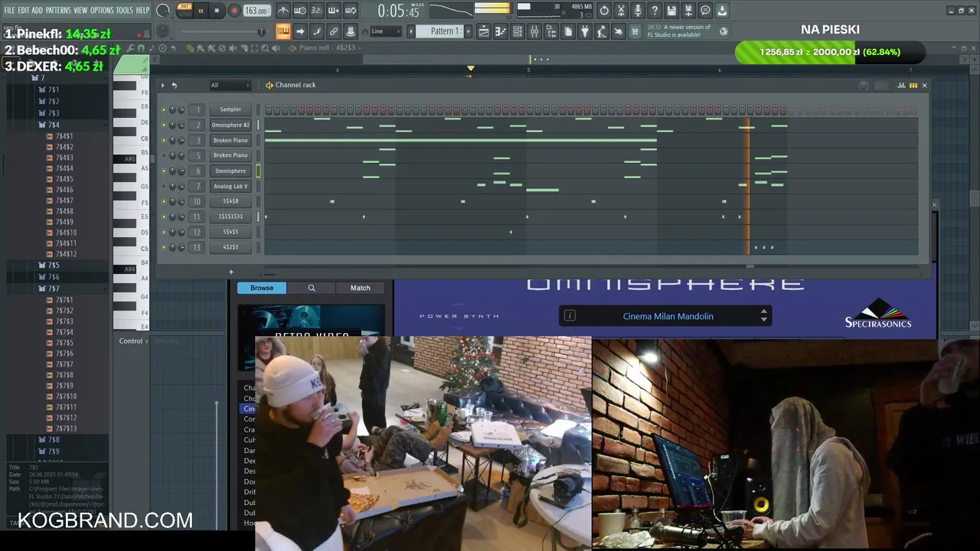Image resolution: width=980 pixels, height=551 pixels.
Task: Open Cinema Milan Mandolin patch name
Action: [x=668, y=316]
